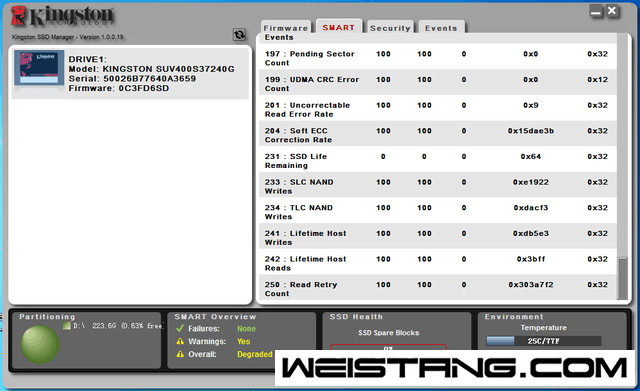640x391 pixels.
Task: Click the green Failures checkmark icon
Action: 180,329
